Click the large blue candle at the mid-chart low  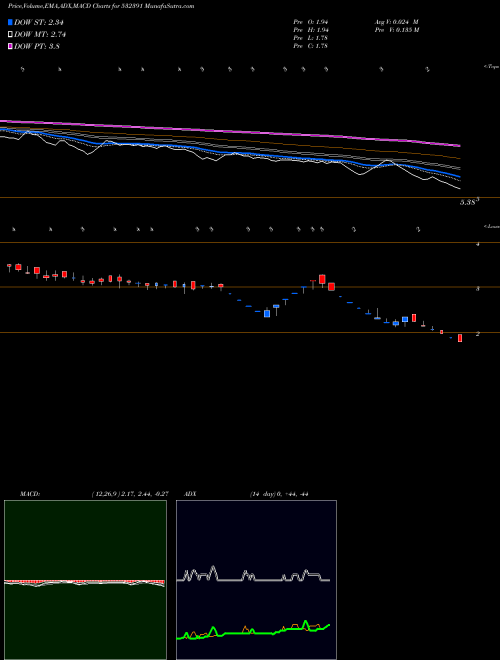[267, 313]
